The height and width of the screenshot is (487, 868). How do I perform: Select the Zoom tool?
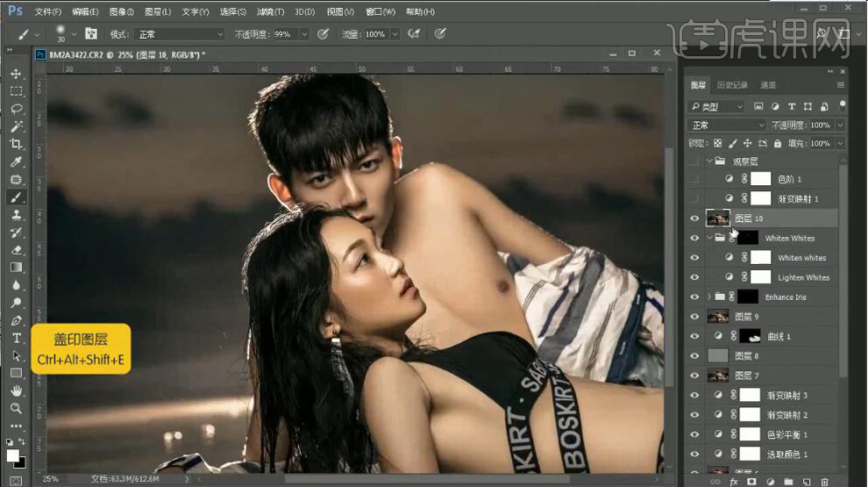coord(16,409)
